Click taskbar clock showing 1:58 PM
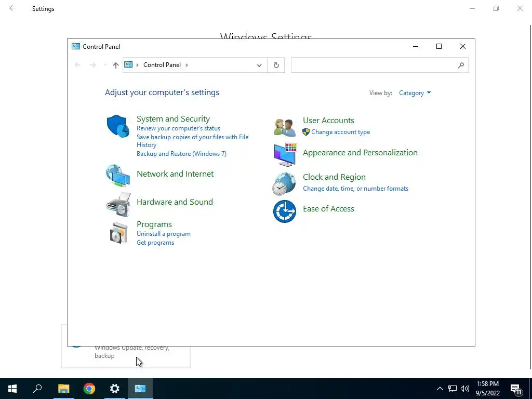The width and height of the screenshot is (532, 399). (487, 389)
